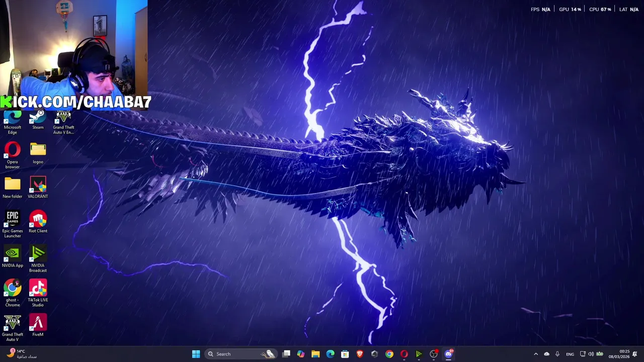Open the Epic Games Launcher shortcut
The height and width of the screenshot is (362, 644).
click(x=13, y=224)
